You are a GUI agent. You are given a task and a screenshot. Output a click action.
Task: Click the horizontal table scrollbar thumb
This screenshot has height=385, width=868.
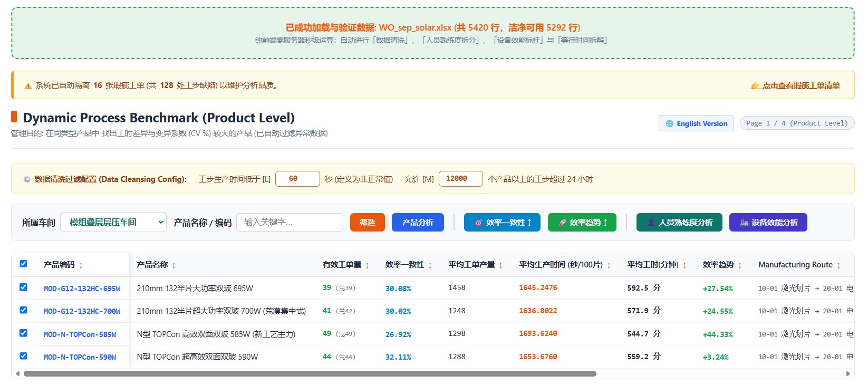pyautogui.click(x=310, y=373)
